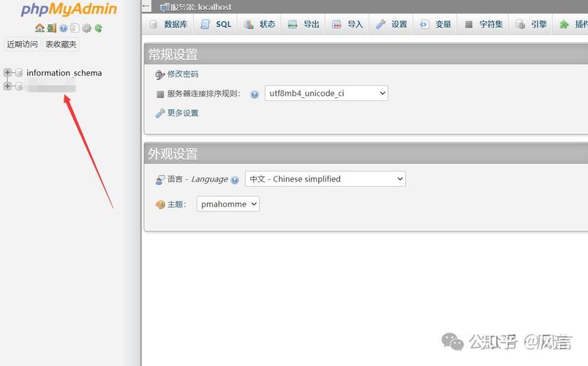This screenshot has width=588, height=366.
Task: Click the 插件 tab puzzle icon
Action: tap(564, 25)
